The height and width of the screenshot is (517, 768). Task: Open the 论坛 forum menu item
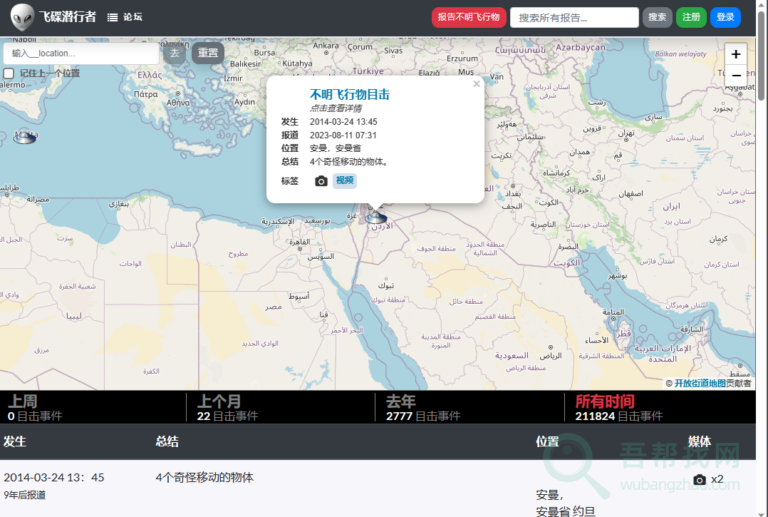(x=125, y=17)
